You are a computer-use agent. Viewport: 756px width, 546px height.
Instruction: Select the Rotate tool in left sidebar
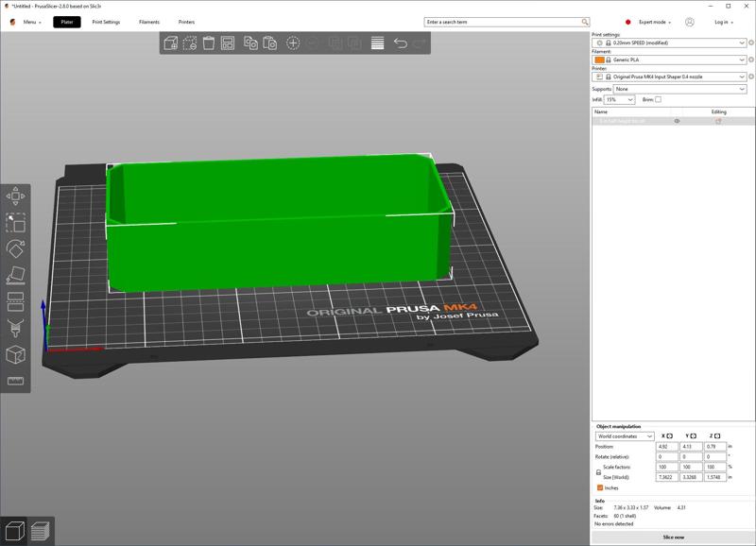coord(15,249)
